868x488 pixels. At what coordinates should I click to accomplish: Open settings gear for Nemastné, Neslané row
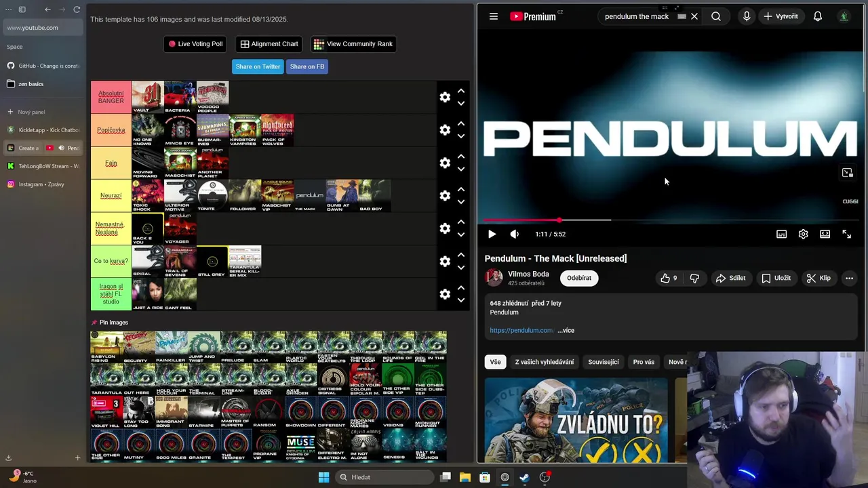445,228
